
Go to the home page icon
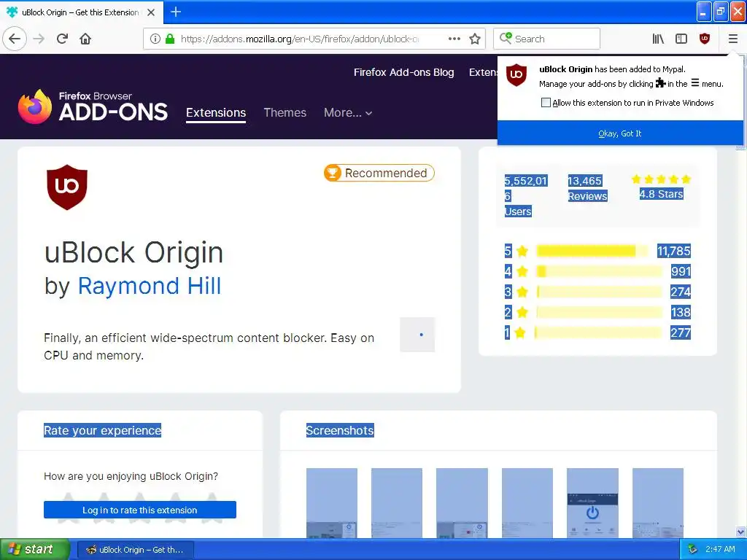point(85,39)
